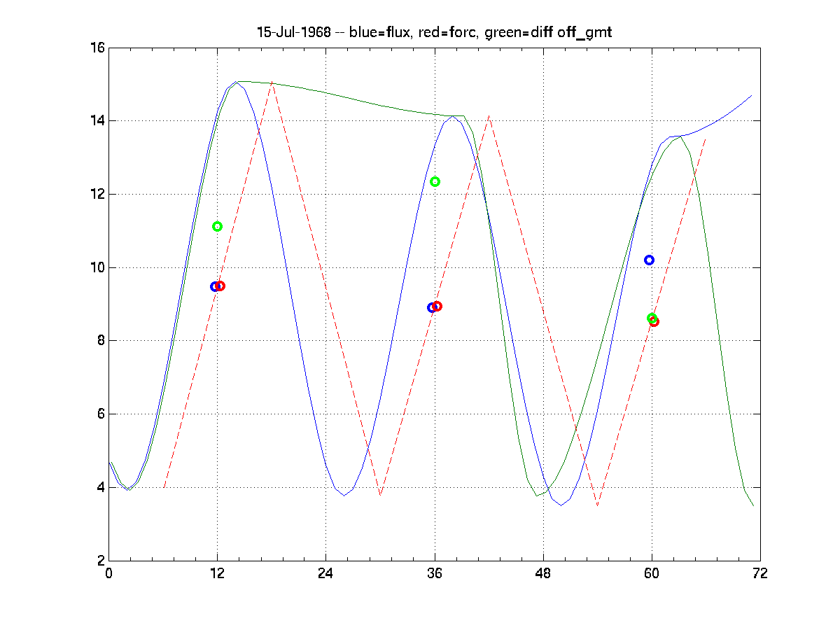Click the plot title text
The width and height of the screenshot is (840, 630).
433,33
